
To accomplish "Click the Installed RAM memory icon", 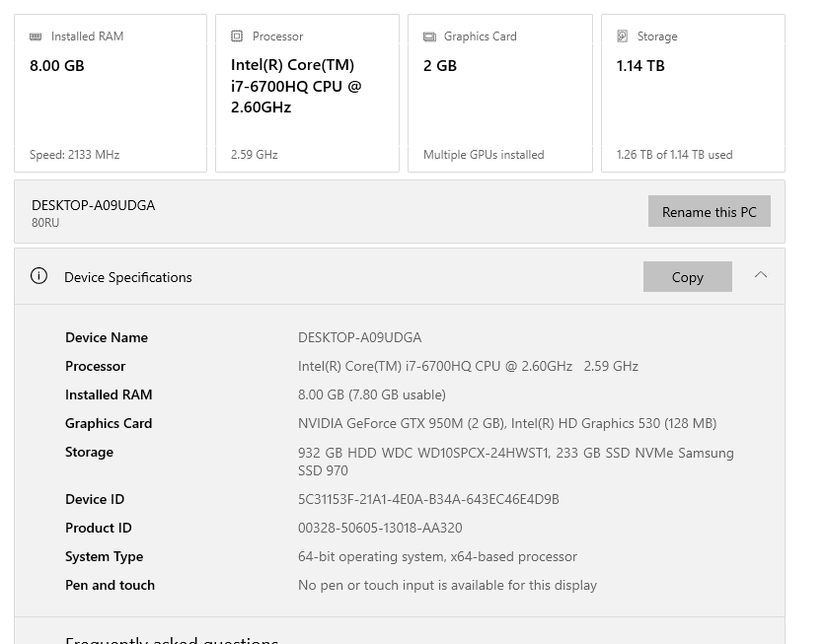I will tap(36, 36).
